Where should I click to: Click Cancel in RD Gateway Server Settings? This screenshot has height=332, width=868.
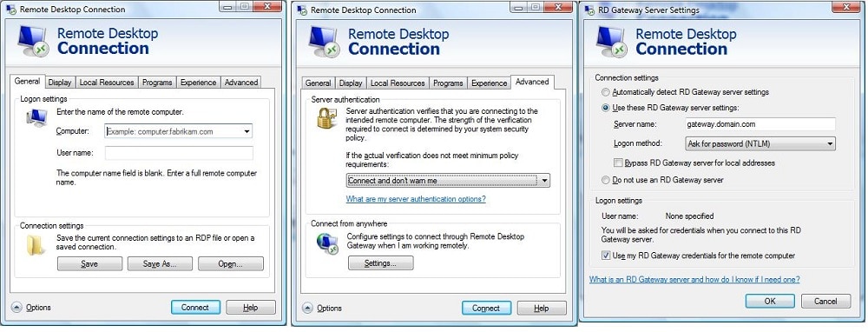826,301
